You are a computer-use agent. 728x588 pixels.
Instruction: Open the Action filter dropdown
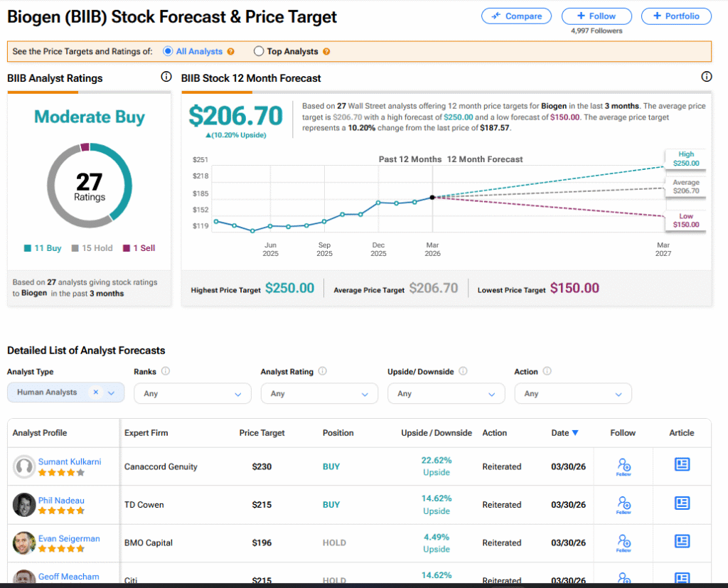pyautogui.click(x=572, y=393)
